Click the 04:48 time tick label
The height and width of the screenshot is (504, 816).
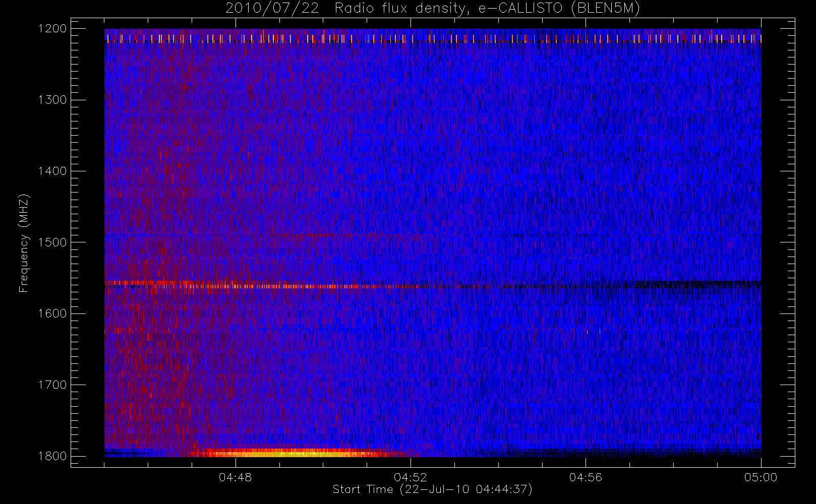tap(235, 477)
